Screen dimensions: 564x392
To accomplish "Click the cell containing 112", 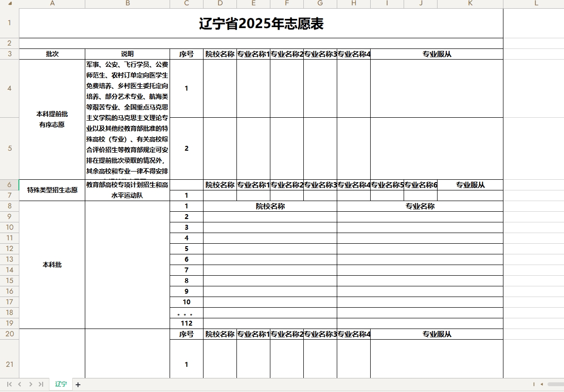I will (x=186, y=323).
